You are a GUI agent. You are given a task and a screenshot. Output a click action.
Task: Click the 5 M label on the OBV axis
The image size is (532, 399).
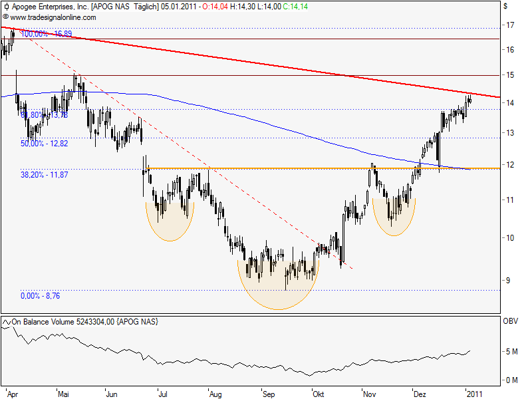[x=511, y=351]
